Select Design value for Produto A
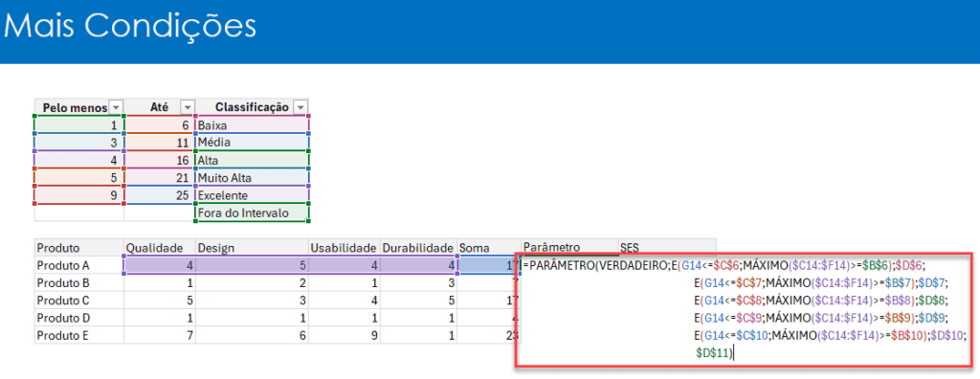 click(x=253, y=265)
